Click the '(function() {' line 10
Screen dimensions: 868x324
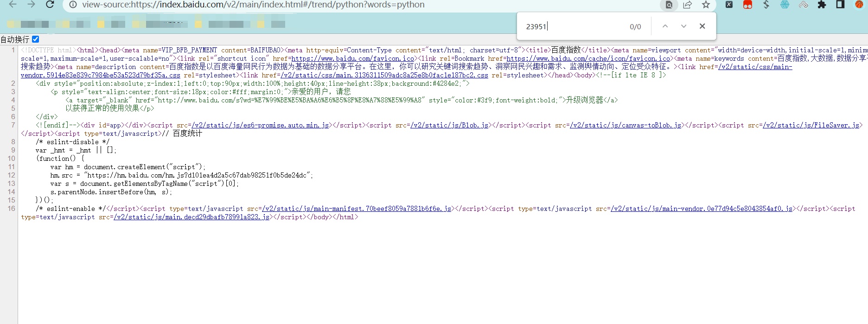60,159
